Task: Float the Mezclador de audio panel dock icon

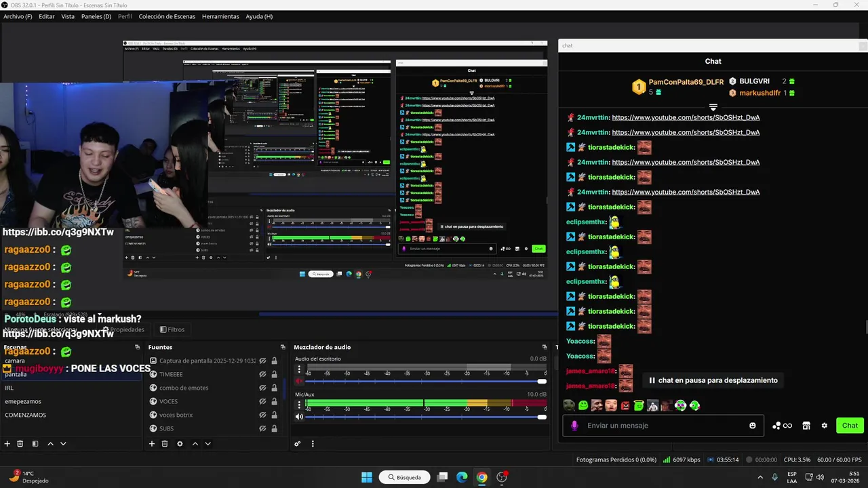Action: pyautogui.click(x=544, y=347)
